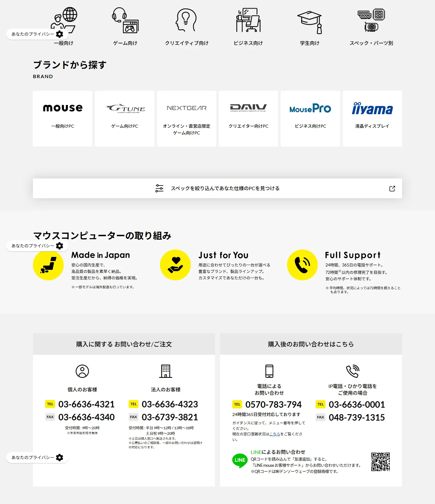Viewport: 435px width, 504px height.
Task: Select the クリエイティブ向け lightbulb icon
Action: point(186,20)
